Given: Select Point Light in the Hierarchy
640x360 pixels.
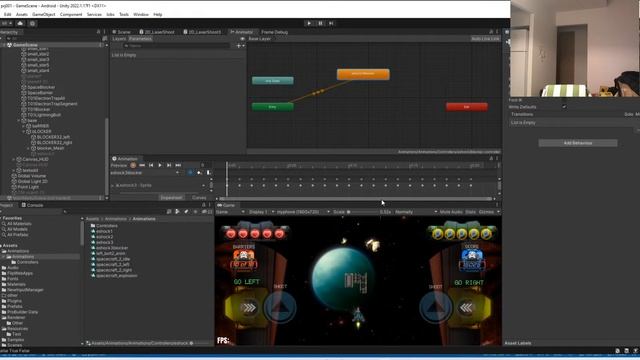Looking at the screenshot, I should pos(28,187).
